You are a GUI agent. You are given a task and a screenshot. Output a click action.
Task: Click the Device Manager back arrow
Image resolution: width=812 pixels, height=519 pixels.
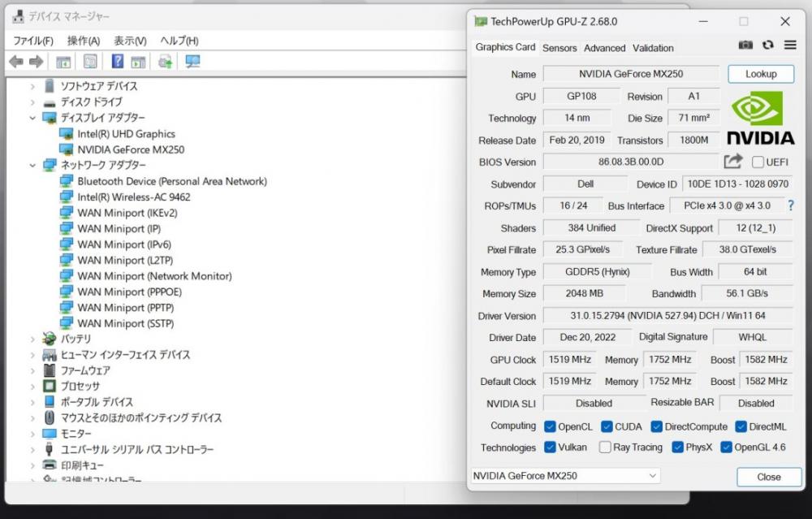point(16,62)
